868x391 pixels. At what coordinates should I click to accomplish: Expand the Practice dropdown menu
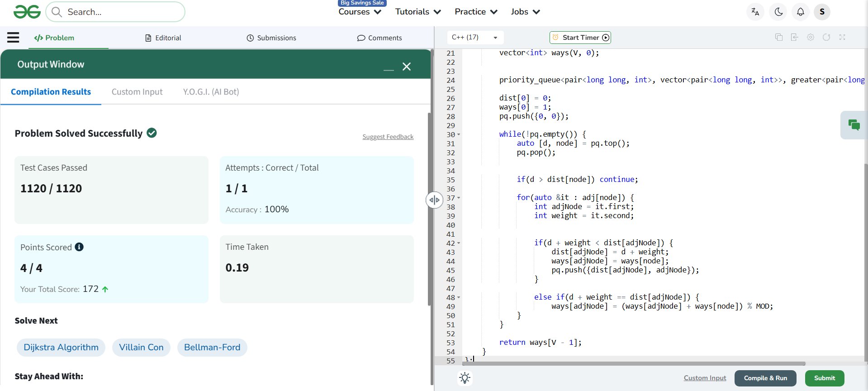tap(475, 12)
